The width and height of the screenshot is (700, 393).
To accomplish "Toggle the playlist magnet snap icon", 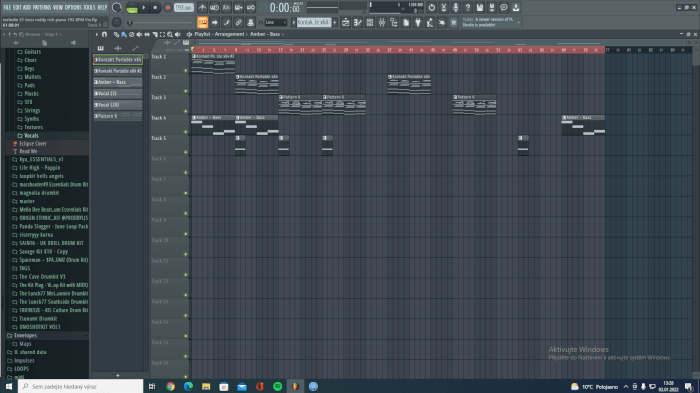I will 104,34.
